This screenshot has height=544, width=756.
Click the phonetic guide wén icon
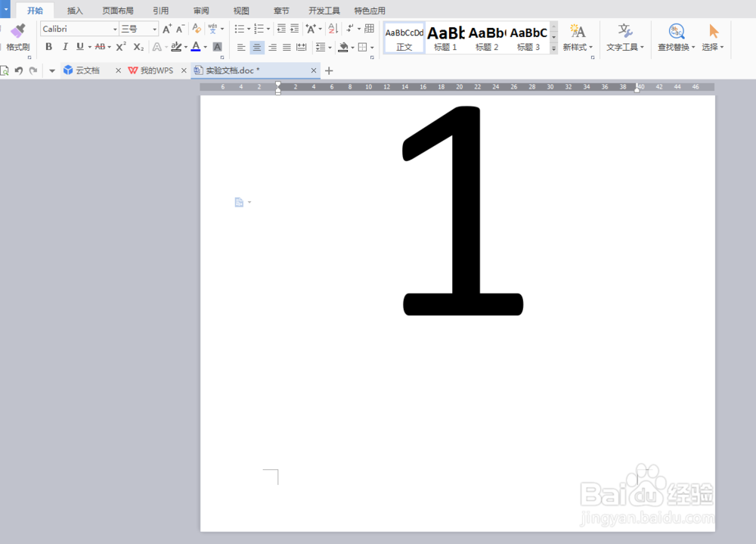pyautogui.click(x=212, y=29)
